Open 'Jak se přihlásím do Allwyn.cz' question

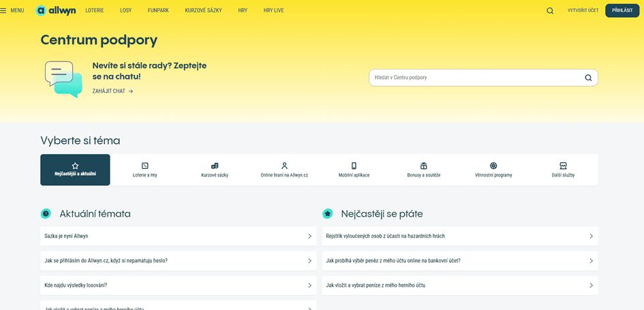point(179,261)
